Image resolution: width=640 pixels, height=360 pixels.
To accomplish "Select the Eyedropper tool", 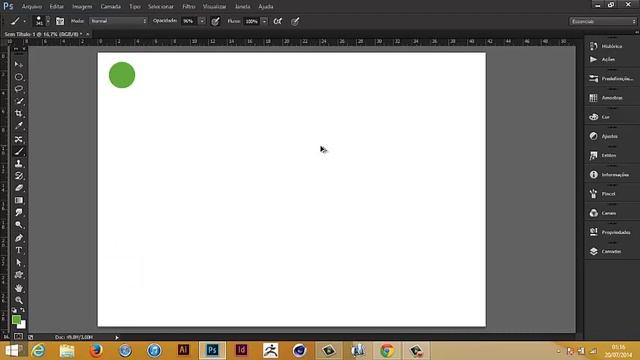I will (19, 126).
